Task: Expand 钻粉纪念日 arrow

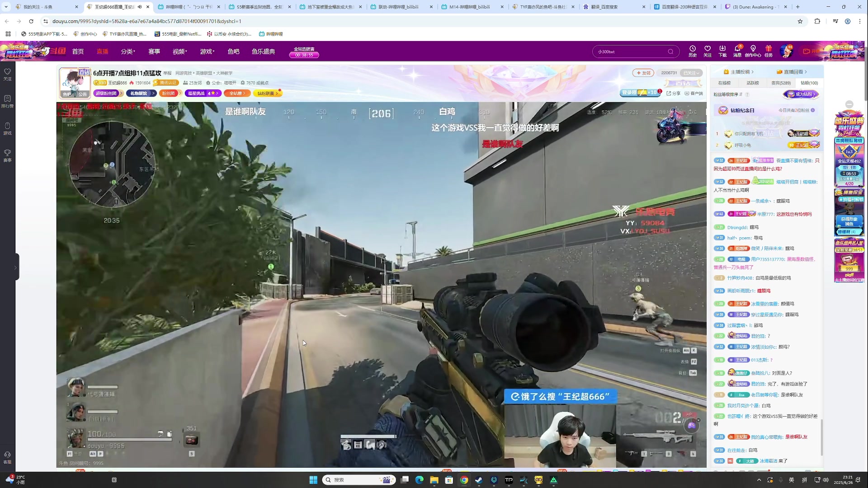Action: 812,110
